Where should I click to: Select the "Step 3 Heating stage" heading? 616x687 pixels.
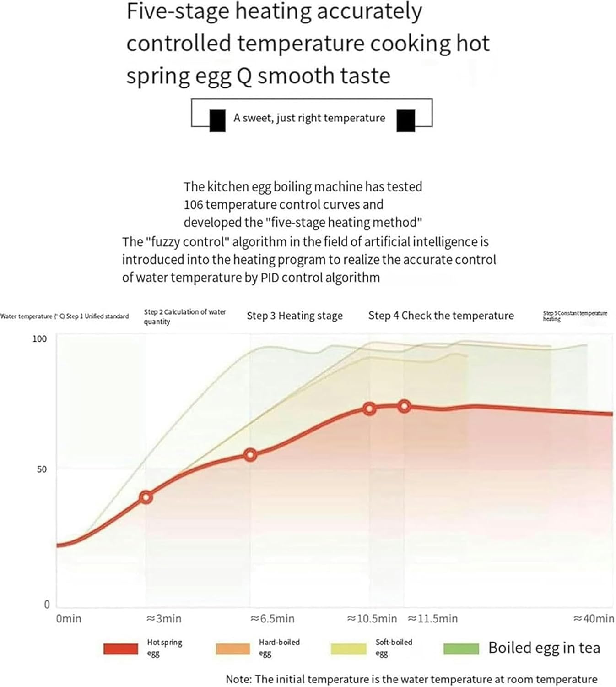click(295, 316)
